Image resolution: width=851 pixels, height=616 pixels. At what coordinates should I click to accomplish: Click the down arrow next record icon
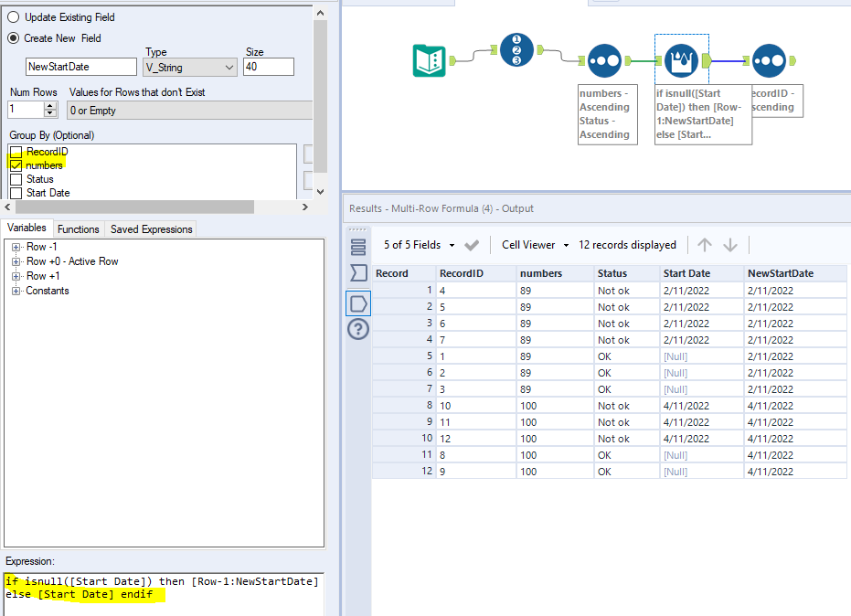(x=730, y=245)
